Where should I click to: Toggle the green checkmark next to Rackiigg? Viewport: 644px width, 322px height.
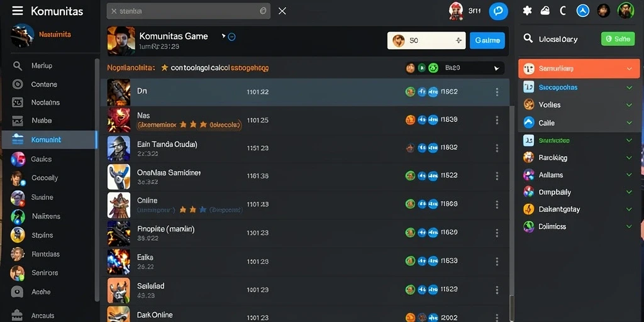click(x=629, y=158)
